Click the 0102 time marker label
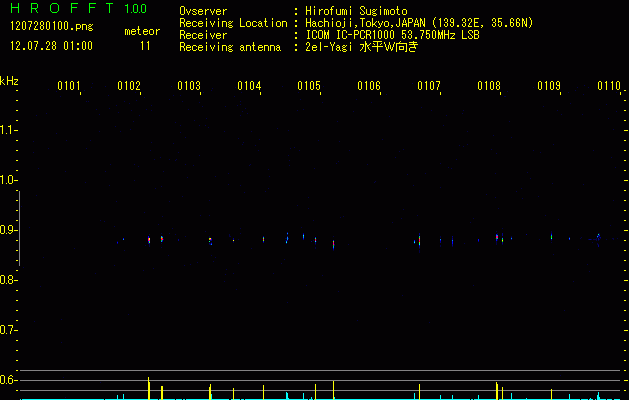This screenshot has height=400, width=629. 129,86
